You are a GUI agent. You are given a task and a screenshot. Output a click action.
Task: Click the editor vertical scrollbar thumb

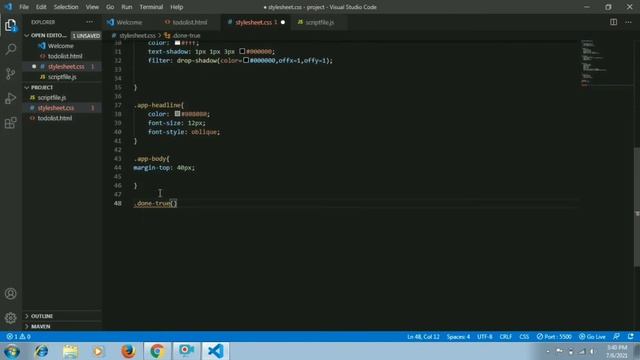(x=637, y=206)
